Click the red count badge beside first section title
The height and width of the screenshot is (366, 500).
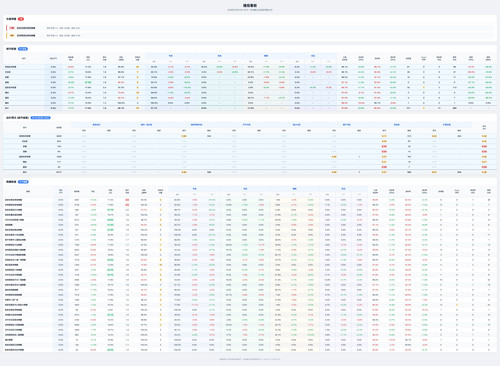coord(21,19)
